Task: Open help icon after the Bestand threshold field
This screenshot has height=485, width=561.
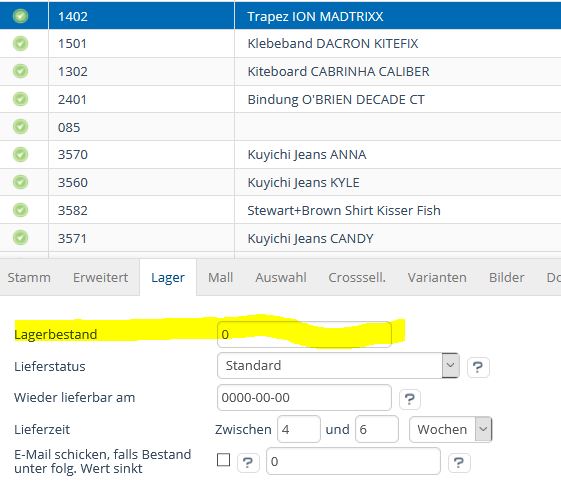Action: (x=459, y=462)
